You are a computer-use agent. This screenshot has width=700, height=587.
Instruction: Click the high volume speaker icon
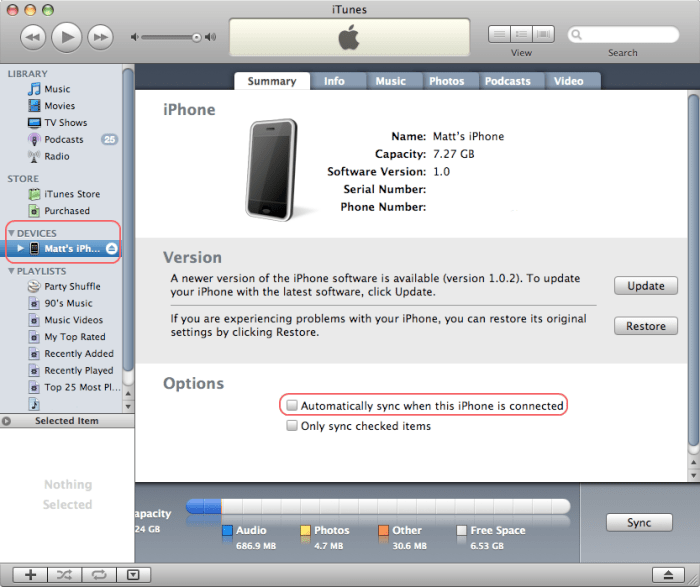click(211, 37)
